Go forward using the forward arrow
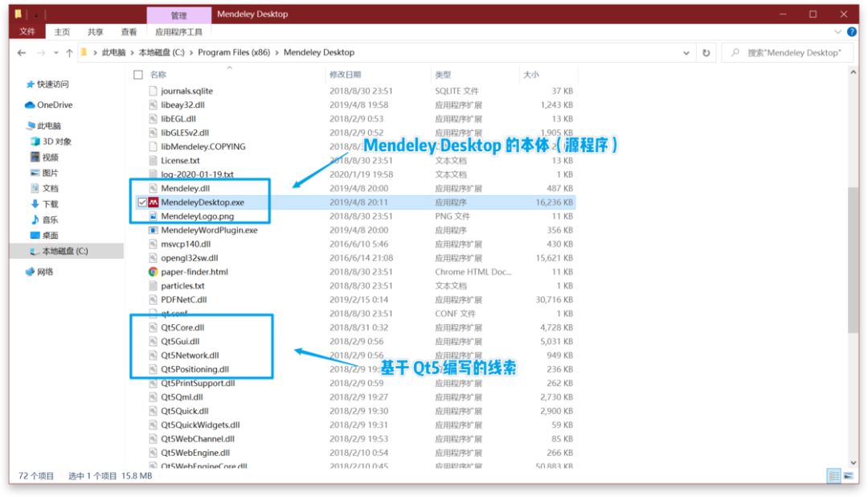 click(41, 52)
